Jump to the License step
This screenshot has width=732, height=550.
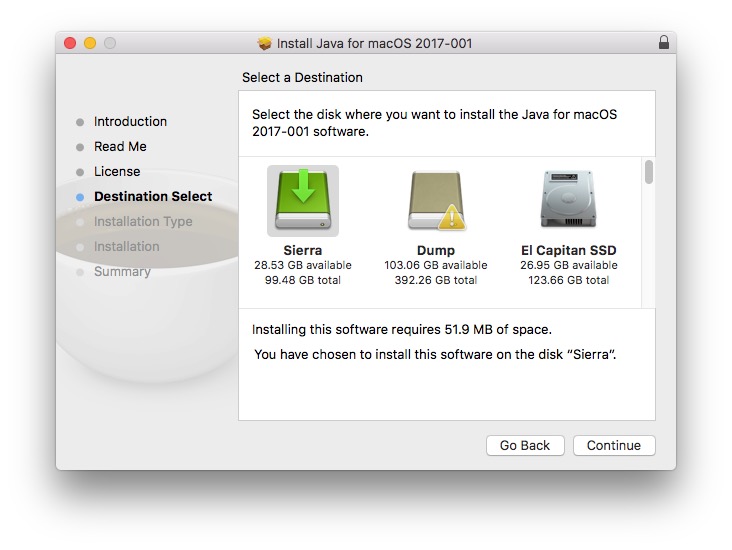pyautogui.click(x=117, y=171)
